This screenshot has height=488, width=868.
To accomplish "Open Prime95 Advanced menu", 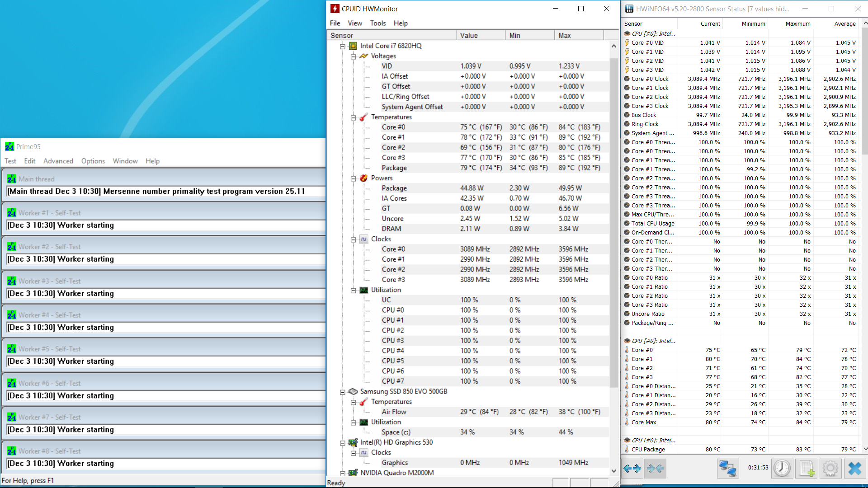I will [x=58, y=161].
